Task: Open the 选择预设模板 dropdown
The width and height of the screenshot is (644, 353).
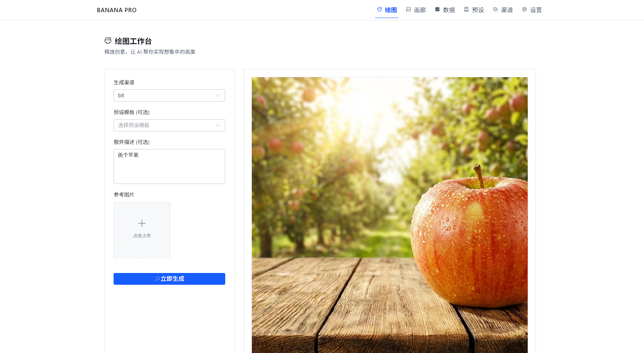Action: tap(169, 125)
